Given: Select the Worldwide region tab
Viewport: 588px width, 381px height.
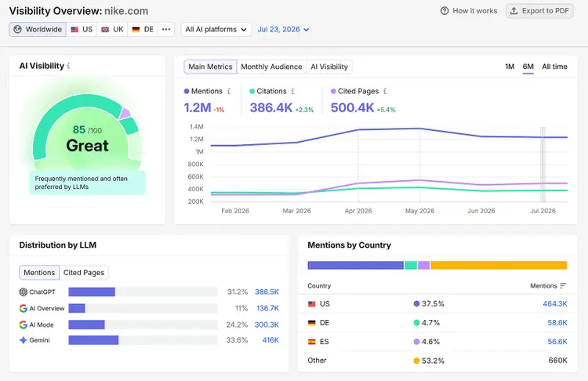Looking at the screenshot, I should (38, 29).
